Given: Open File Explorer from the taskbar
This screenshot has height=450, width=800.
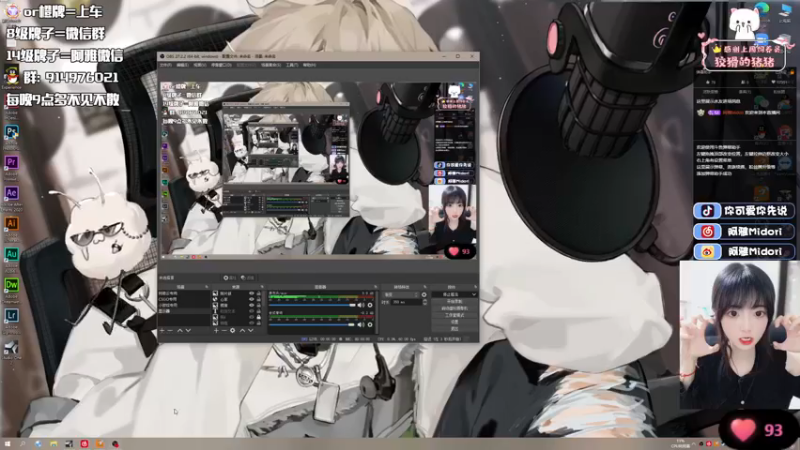Looking at the screenshot, I should tap(53, 444).
